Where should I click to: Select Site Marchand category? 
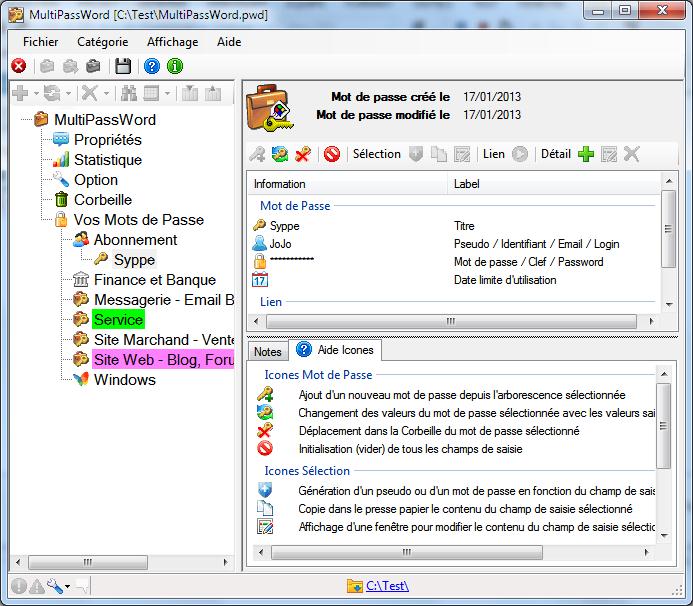click(x=164, y=340)
